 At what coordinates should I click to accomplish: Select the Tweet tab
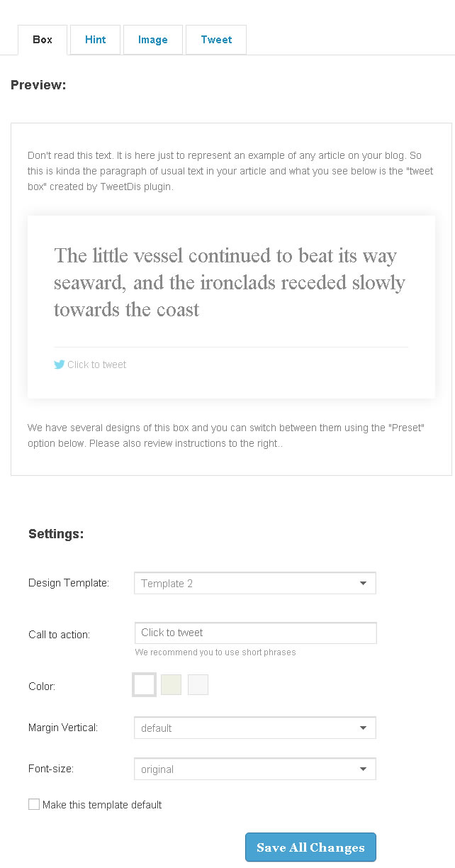pyautogui.click(x=216, y=40)
